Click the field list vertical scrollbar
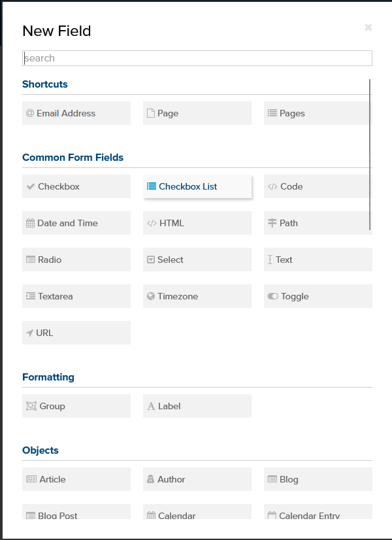The image size is (392, 540). point(370,154)
